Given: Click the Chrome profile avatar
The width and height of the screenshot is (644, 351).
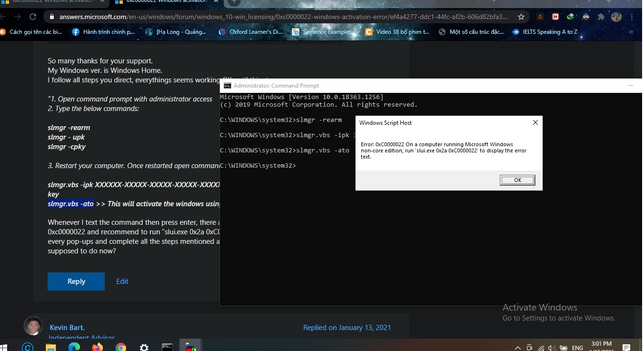Looking at the screenshot, I should point(616,16).
